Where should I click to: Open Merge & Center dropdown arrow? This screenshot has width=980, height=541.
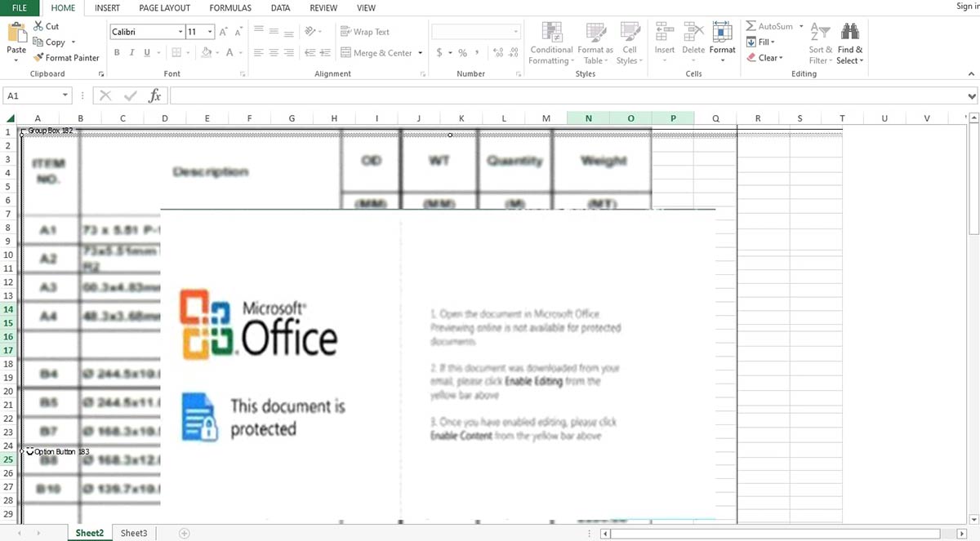[421, 53]
